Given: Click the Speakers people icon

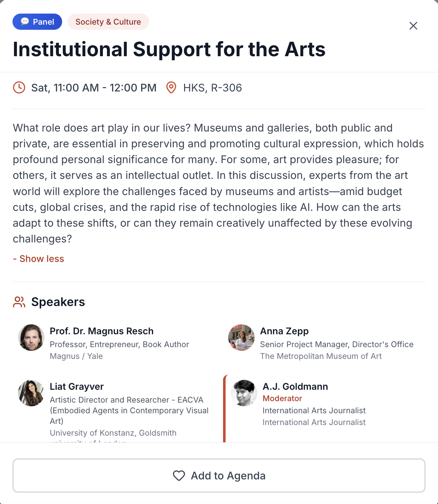Looking at the screenshot, I should (19, 302).
